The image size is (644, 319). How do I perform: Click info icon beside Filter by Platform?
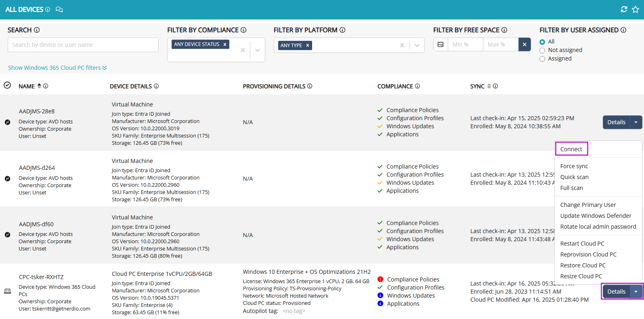pyautogui.click(x=342, y=30)
